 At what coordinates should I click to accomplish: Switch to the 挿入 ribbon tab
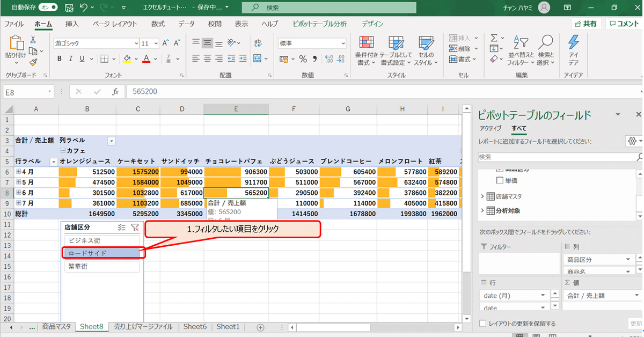(x=72, y=24)
